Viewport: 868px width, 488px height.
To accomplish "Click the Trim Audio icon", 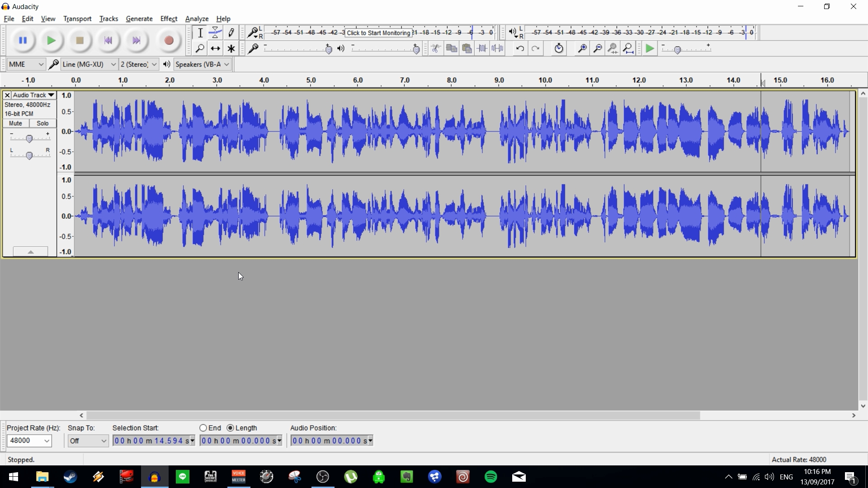I will point(482,48).
